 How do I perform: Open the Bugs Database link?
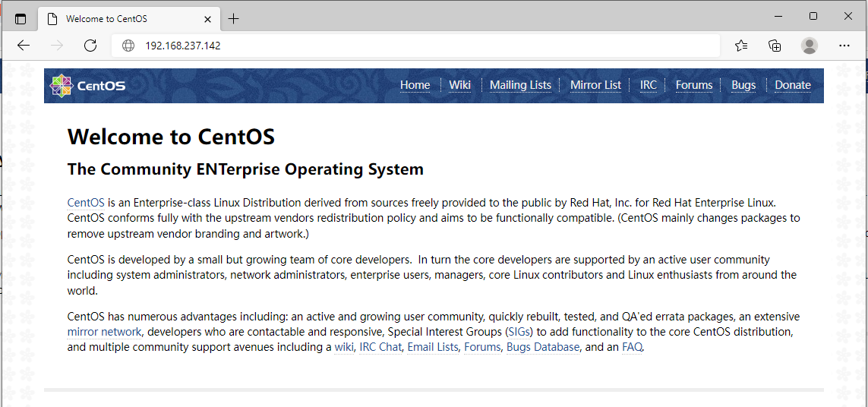(543, 348)
